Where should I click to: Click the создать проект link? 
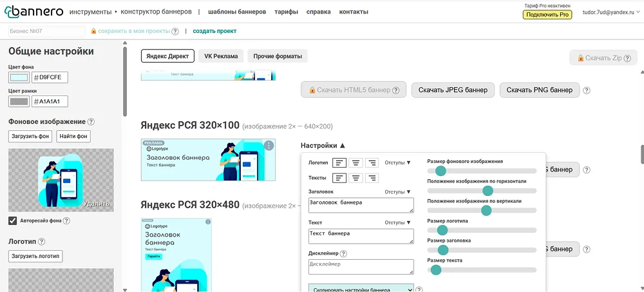point(215,31)
